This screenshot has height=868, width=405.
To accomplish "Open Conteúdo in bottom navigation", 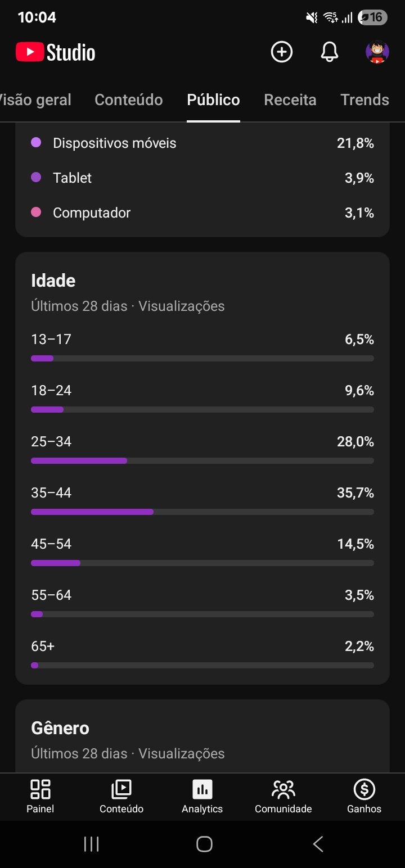I will click(x=121, y=796).
